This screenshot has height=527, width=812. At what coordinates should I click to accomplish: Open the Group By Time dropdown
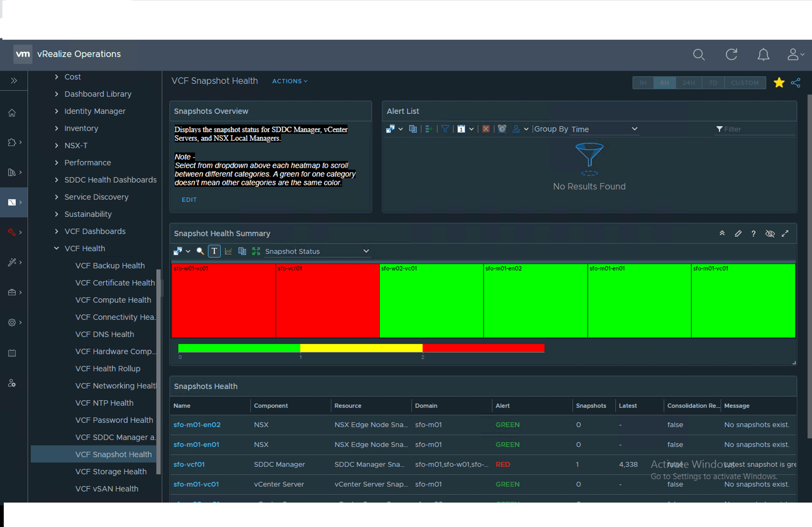[x=604, y=129]
